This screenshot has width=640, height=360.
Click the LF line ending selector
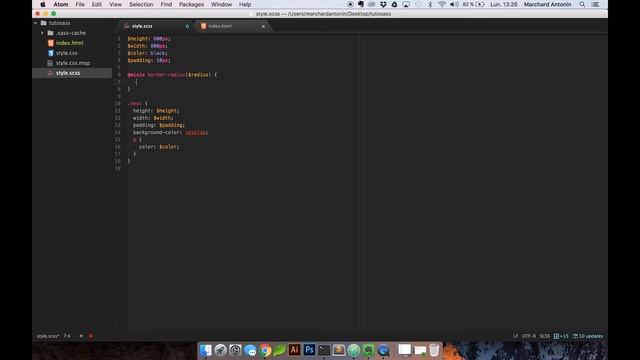[x=516, y=336]
